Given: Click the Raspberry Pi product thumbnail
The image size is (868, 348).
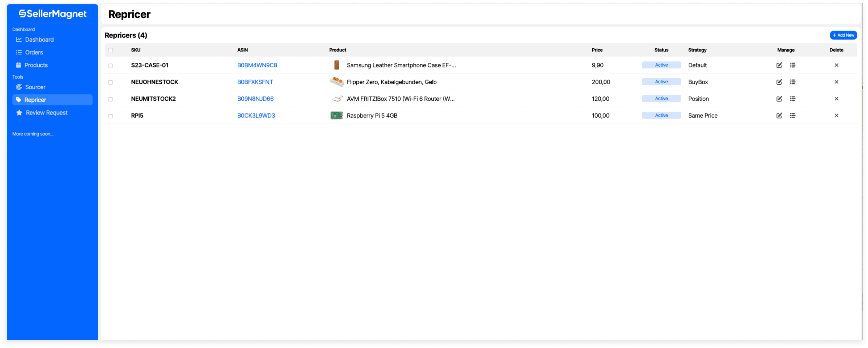Looking at the screenshot, I should (x=336, y=116).
